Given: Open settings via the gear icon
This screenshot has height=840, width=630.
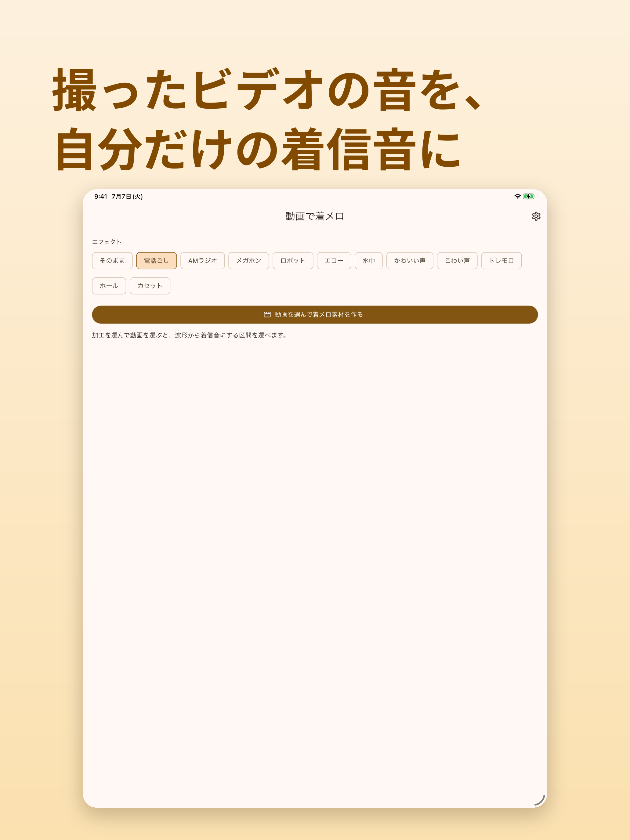Looking at the screenshot, I should (536, 216).
